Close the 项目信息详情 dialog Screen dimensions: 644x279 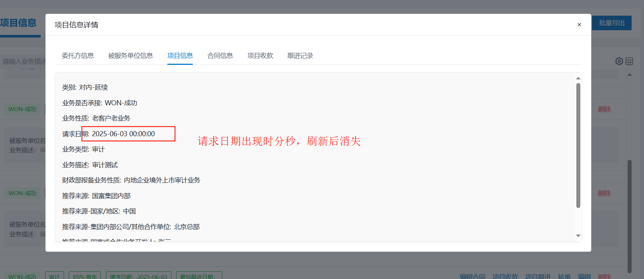579,25
